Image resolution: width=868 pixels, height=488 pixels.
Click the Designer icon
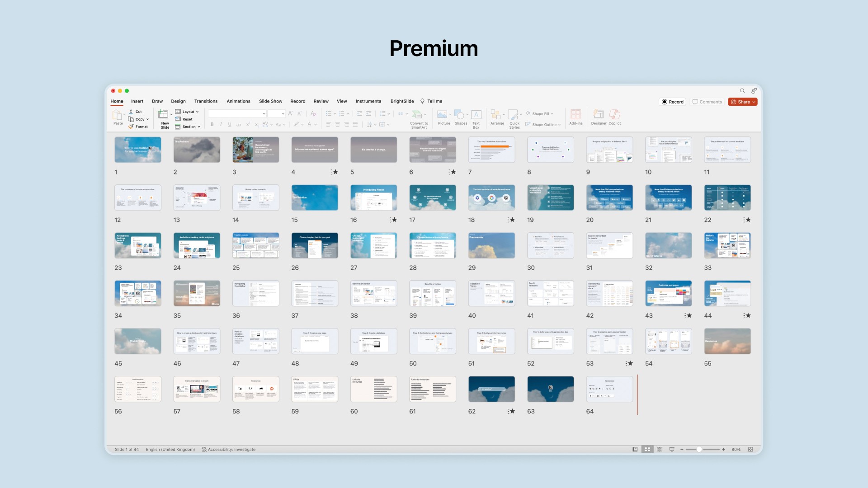click(599, 115)
